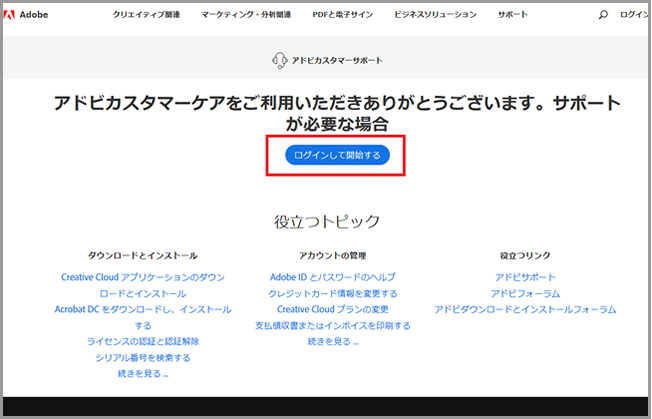Open シリアル番号を検索する link

[x=143, y=357]
